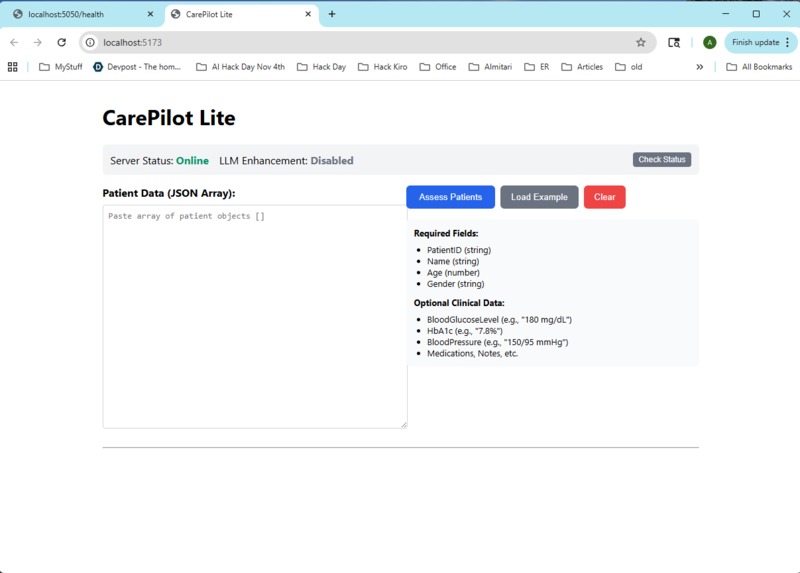Viewport: 800px width, 573px height.
Task: Reload the page with the refresh icon
Action: [x=62, y=42]
